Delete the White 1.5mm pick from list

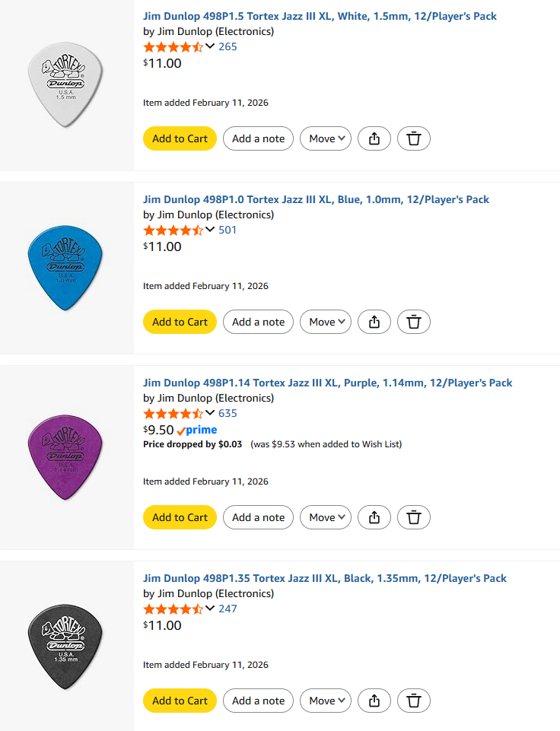pyautogui.click(x=413, y=138)
